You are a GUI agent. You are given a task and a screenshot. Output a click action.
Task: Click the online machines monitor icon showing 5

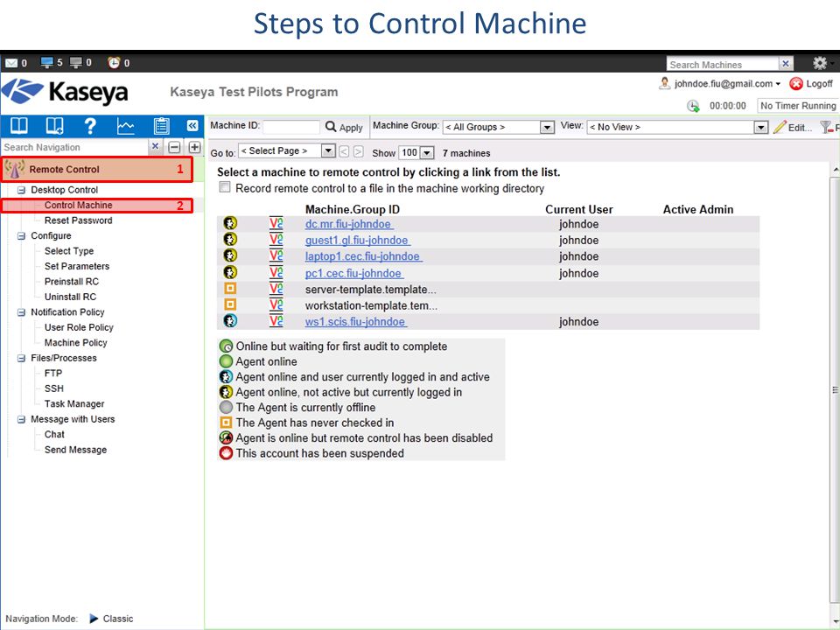click(47, 63)
